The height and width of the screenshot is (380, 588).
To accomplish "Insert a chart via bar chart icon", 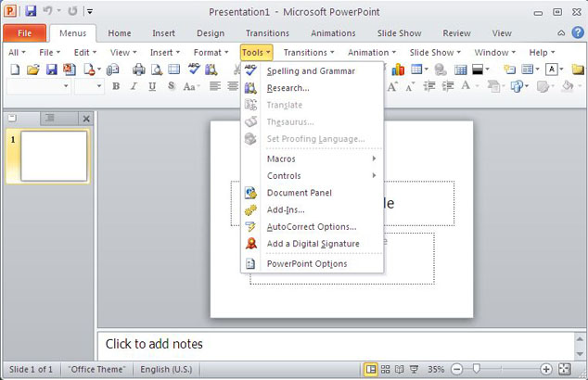I will tap(398, 70).
